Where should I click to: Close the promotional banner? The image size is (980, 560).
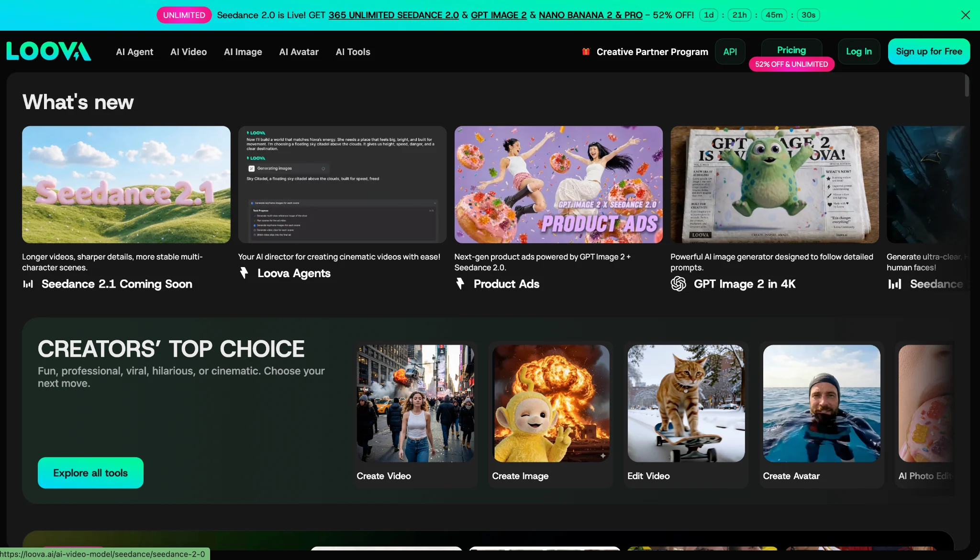965,15
